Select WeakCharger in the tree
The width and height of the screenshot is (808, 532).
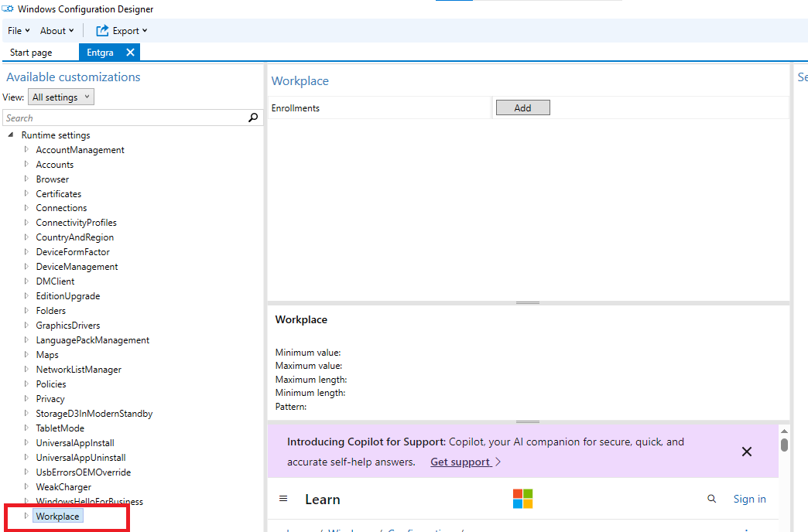[x=64, y=486]
